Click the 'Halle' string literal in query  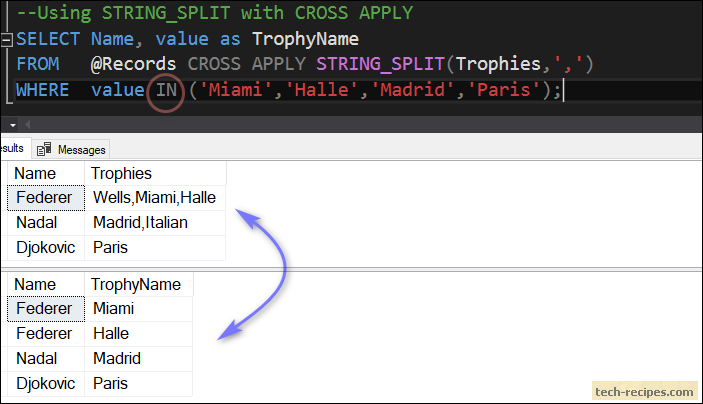pyautogui.click(x=321, y=90)
